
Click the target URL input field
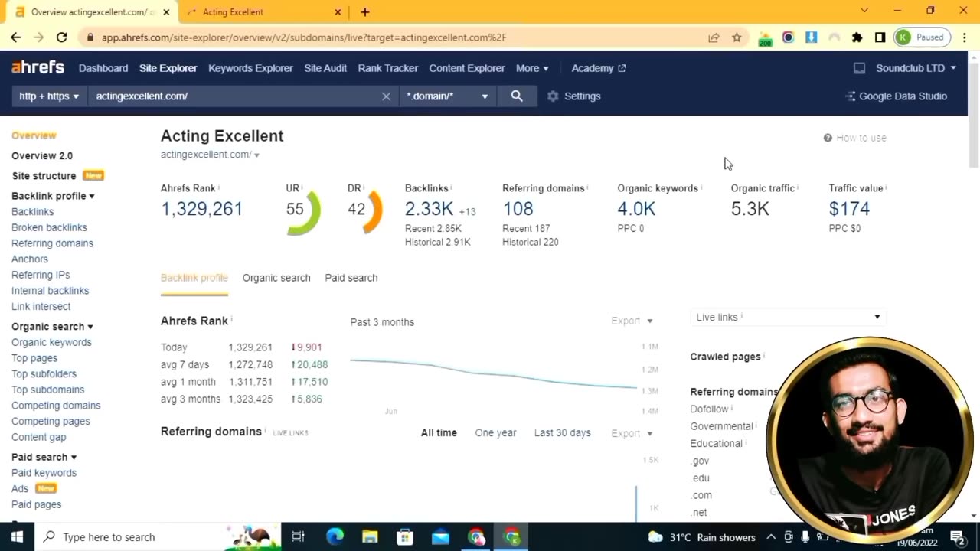pyautogui.click(x=234, y=96)
